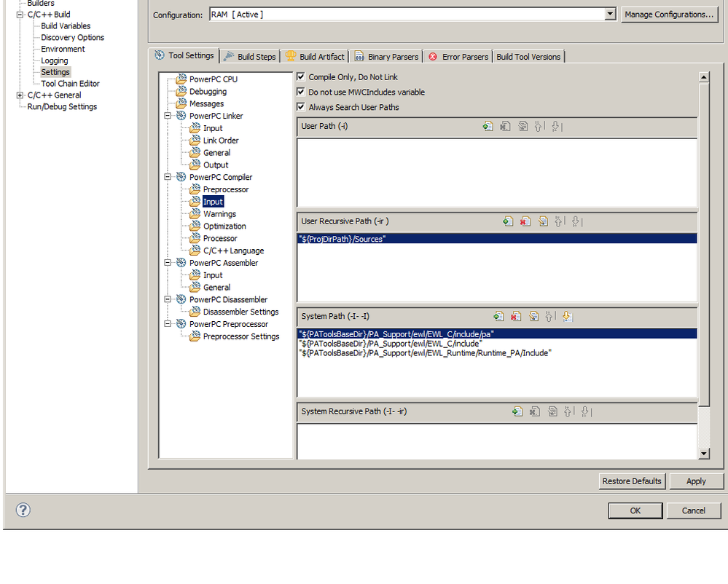728x584 pixels.
Task: Expand the C/C++ General tree node
Action: click(20, 95)
